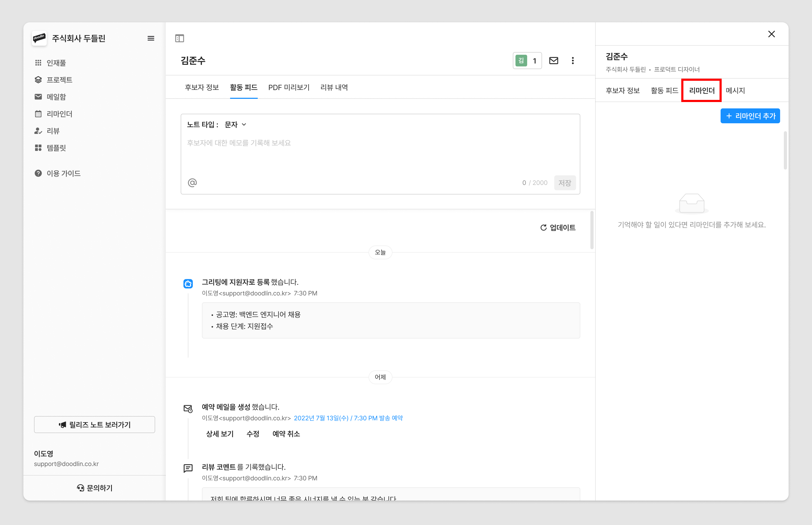This screenshot has height=525, width=812.
Task: Click the hamburger menu icon beside 주식회사 두들린
Action: pyautogui.click(x=151, y=39)
